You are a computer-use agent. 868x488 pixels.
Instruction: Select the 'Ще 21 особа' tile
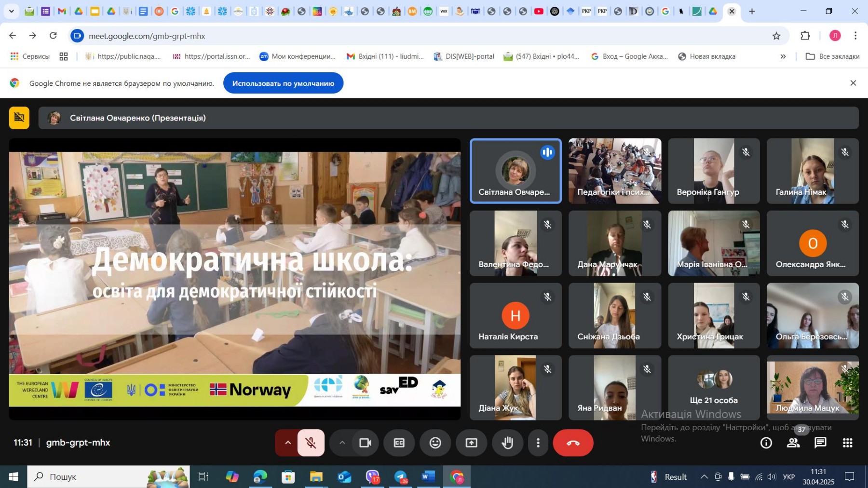click(x=714, y=388)
